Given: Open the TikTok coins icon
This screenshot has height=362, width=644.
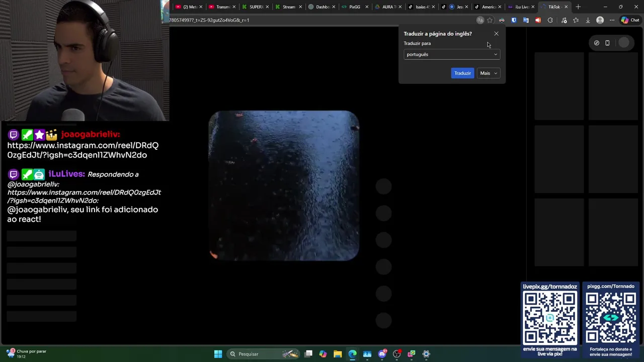Looking at the screenshot, I should click(x=597, y=43).
